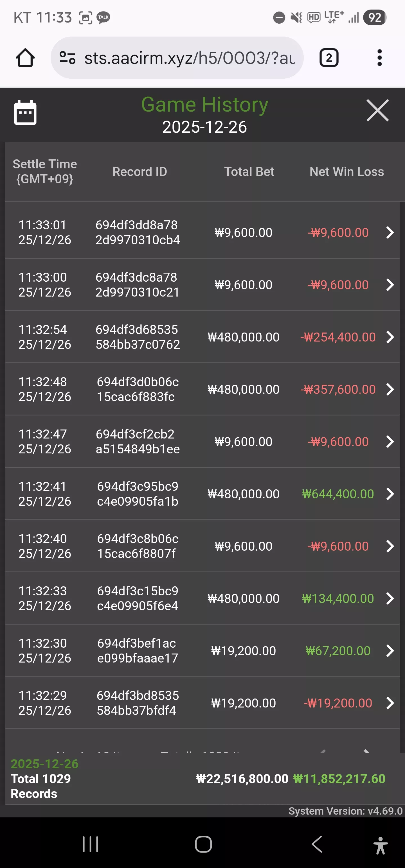
Task: Expand the 11:33:01 record details chevron
Action: point(390,232)
